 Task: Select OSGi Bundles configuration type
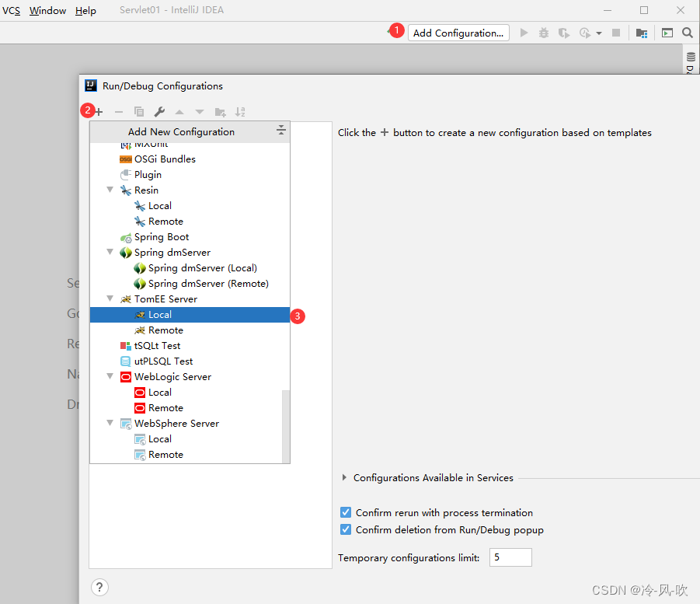coord(190,159)
